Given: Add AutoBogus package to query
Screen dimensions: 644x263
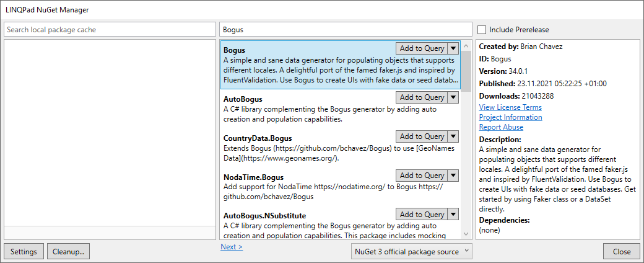Looking at the screenshot, I should (422, 97).
